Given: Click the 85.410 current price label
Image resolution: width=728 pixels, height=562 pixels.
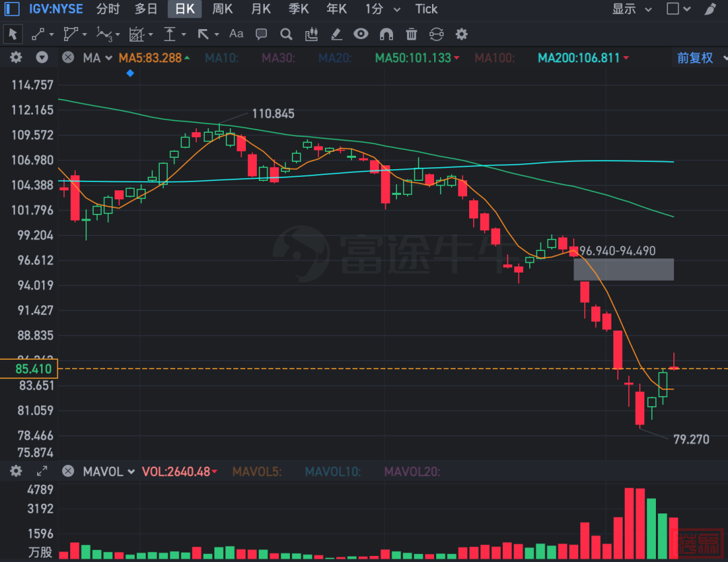Looking at the screenshot, I should [x=30, y=369].
